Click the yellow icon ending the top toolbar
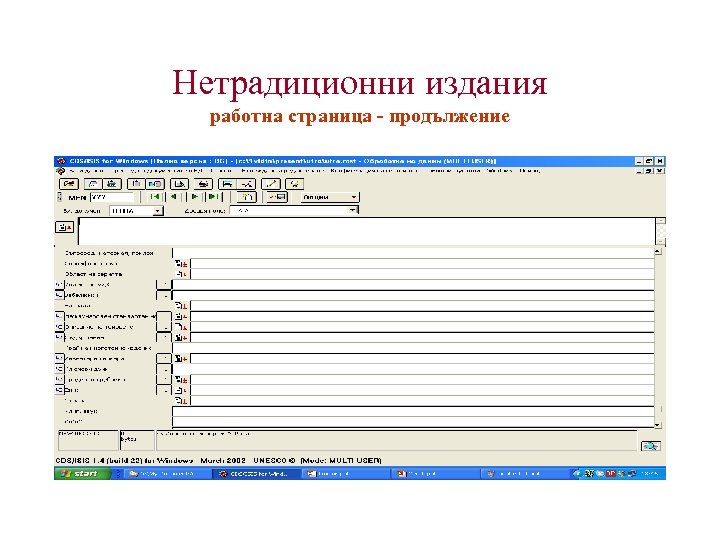The width and height of the screenshot is (720, 540). click(x=294, y=184)
